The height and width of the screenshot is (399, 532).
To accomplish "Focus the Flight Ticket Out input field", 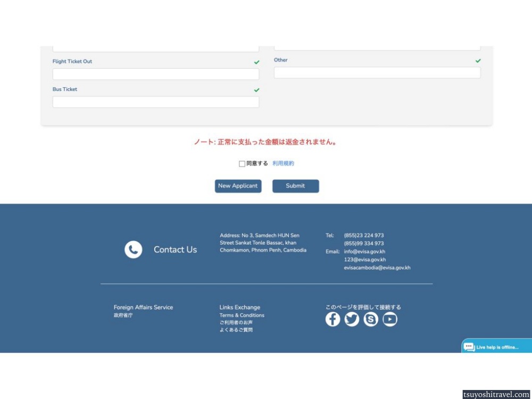I will click(155, 74).
